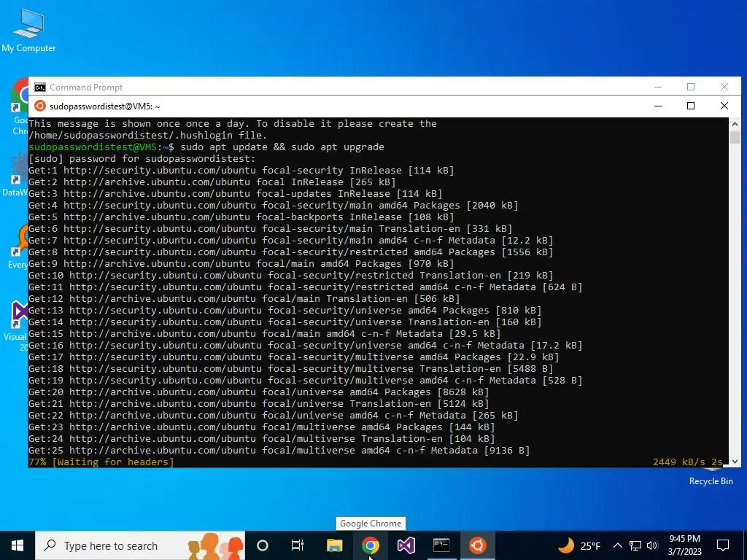This screenshot has height=560, width=747.
Task: Click the Get:9 focal/main amd64 Packages line
Action: (241, 263)
